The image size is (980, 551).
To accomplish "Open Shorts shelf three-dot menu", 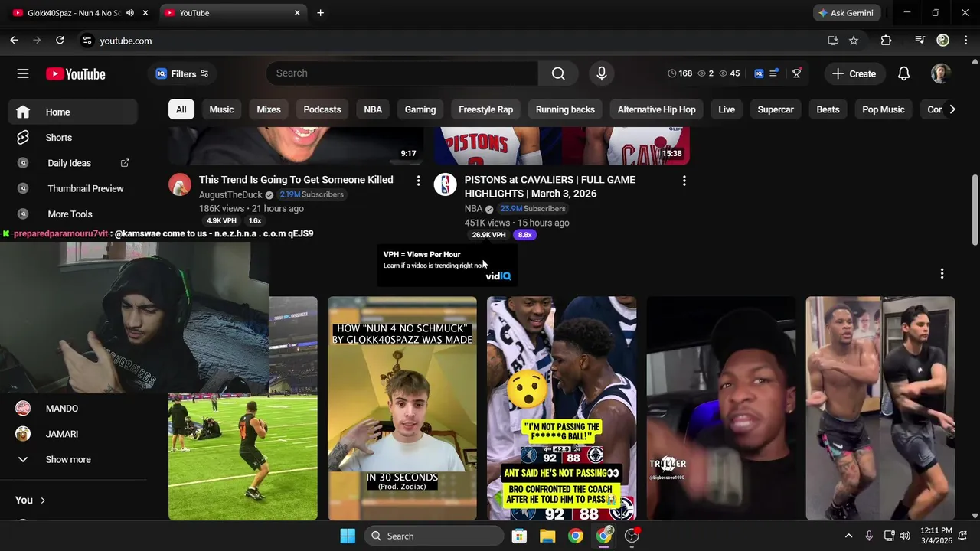I will (942, 273).
